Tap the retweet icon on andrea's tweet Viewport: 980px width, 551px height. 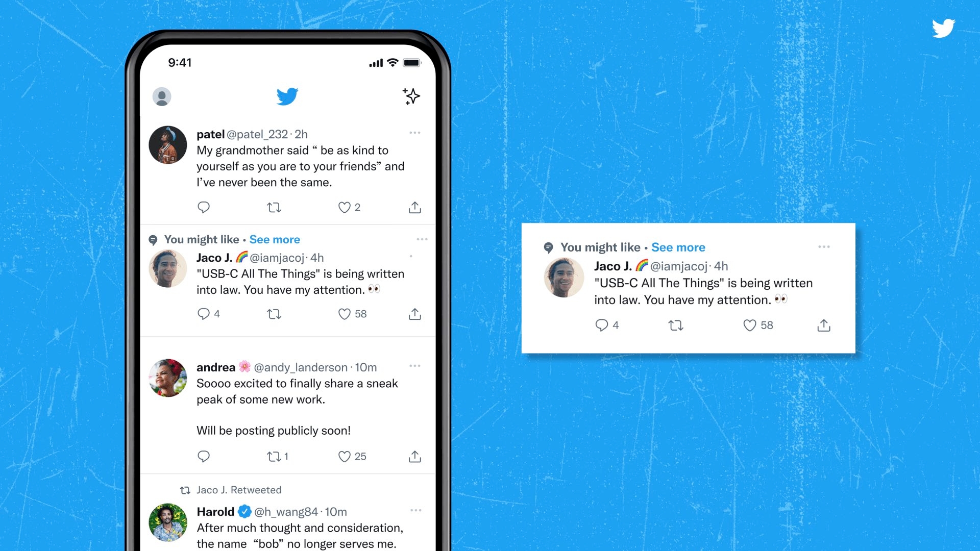tap(274, 455)
